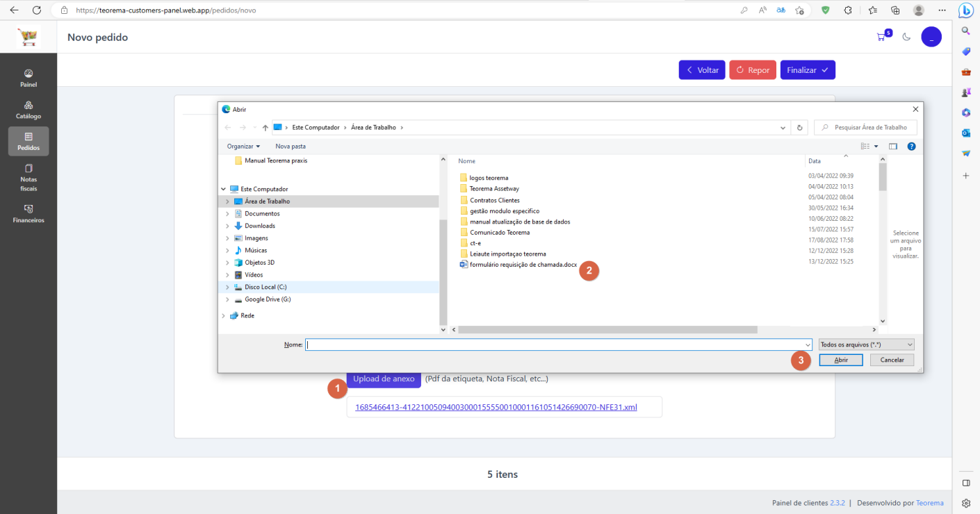Select Downloads in the navigation tree
Image resolution: width=980 pixels, height=514 pixels.
coord(259,226)
